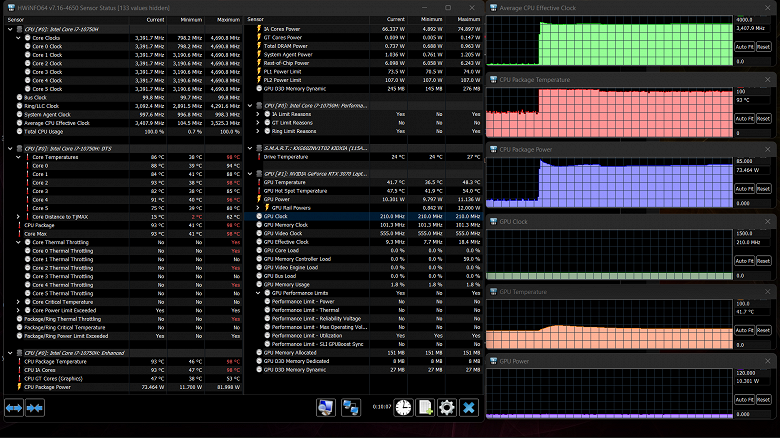The width and height of the screenshot is (780, 438).
Task: Click the clock reset-timer icon
Action: coord(403,408)
